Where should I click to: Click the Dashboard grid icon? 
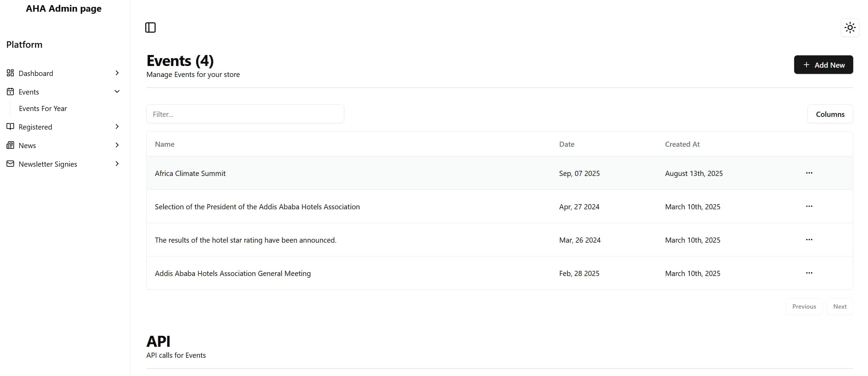tap(10, 73)
